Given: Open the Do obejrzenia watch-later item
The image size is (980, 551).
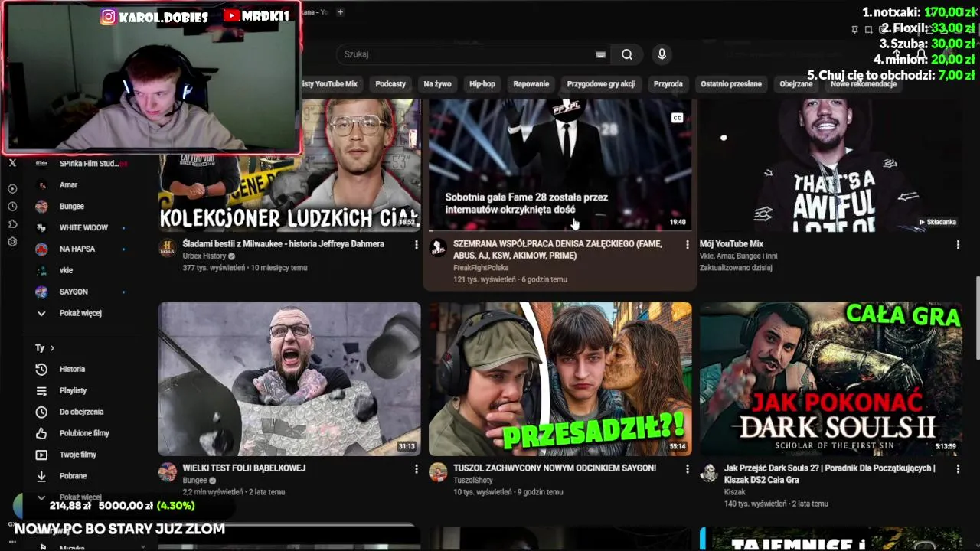Looking at the screenshot, I should point(82,412).
